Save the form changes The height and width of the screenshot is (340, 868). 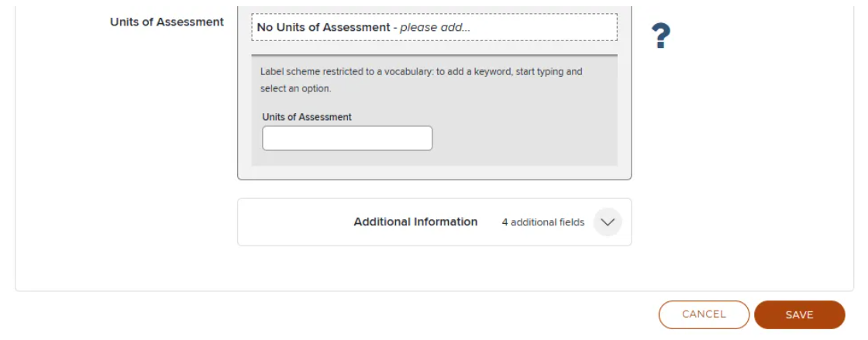799,314
